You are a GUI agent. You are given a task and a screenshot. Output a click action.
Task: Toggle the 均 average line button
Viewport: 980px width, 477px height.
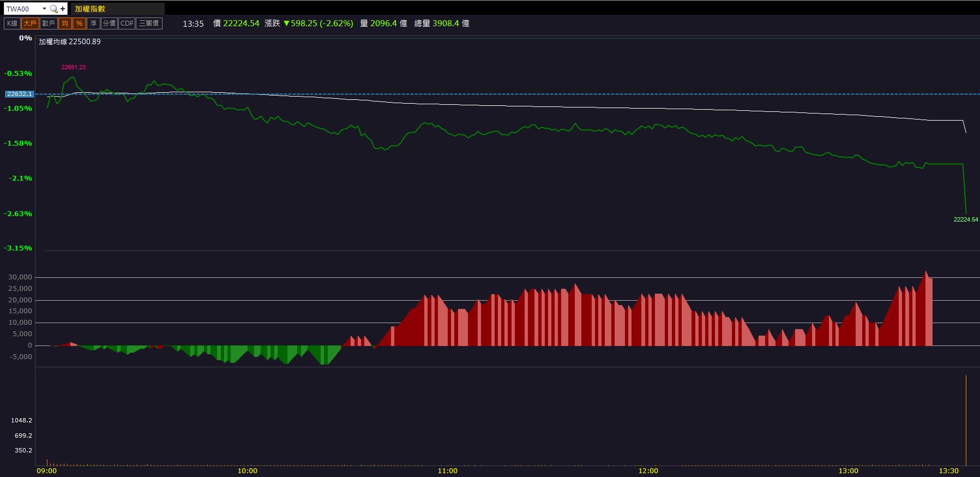point(65,23)
